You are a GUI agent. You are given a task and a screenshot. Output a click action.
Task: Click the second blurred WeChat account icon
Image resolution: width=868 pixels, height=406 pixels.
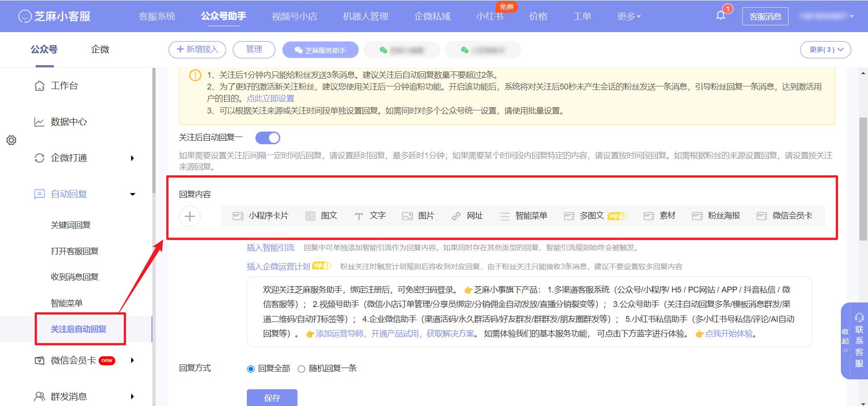point(465,50)
